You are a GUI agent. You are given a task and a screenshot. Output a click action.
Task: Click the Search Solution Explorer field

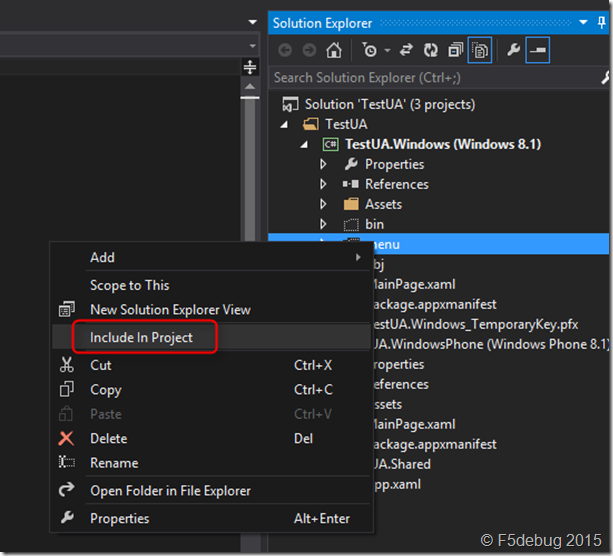pyautogui.click(x=430, y=77)
